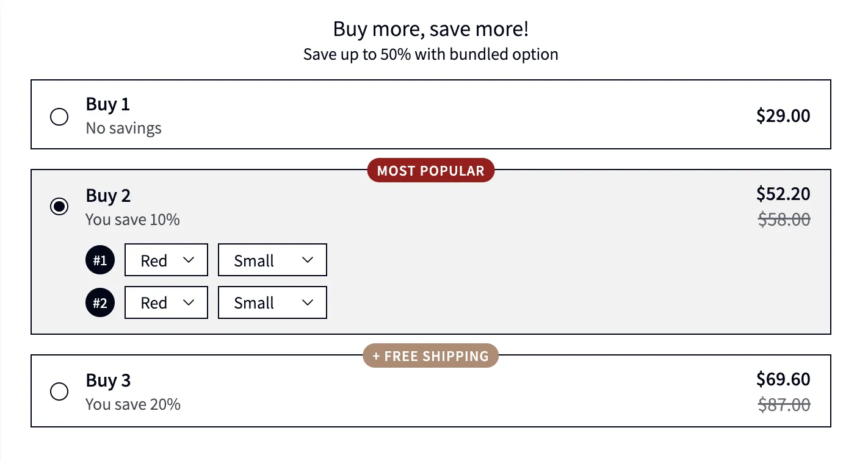
Task: Click the $29.00 price
Action: 783,116
